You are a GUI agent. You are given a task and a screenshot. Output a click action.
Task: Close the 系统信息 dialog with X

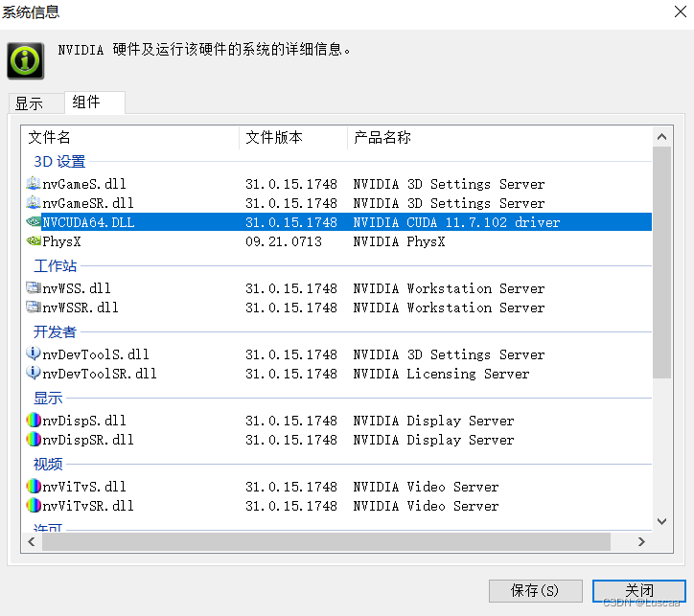pos(681,11)
